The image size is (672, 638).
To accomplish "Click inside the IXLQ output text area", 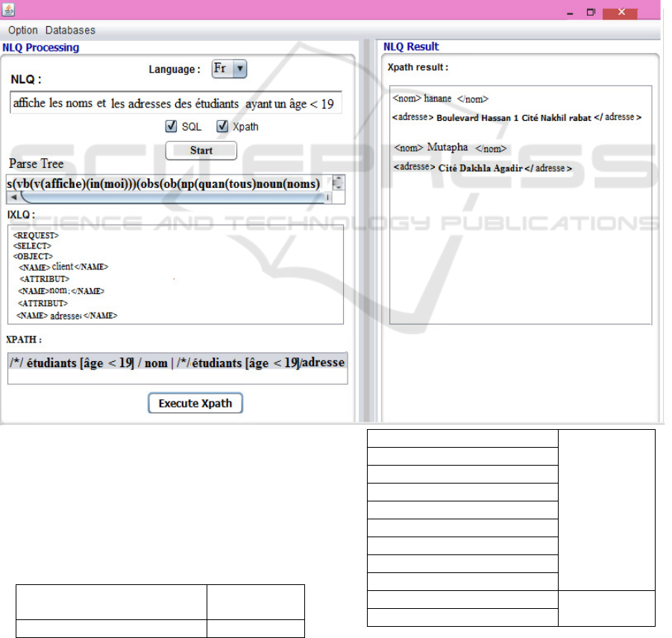I will 175,275.
